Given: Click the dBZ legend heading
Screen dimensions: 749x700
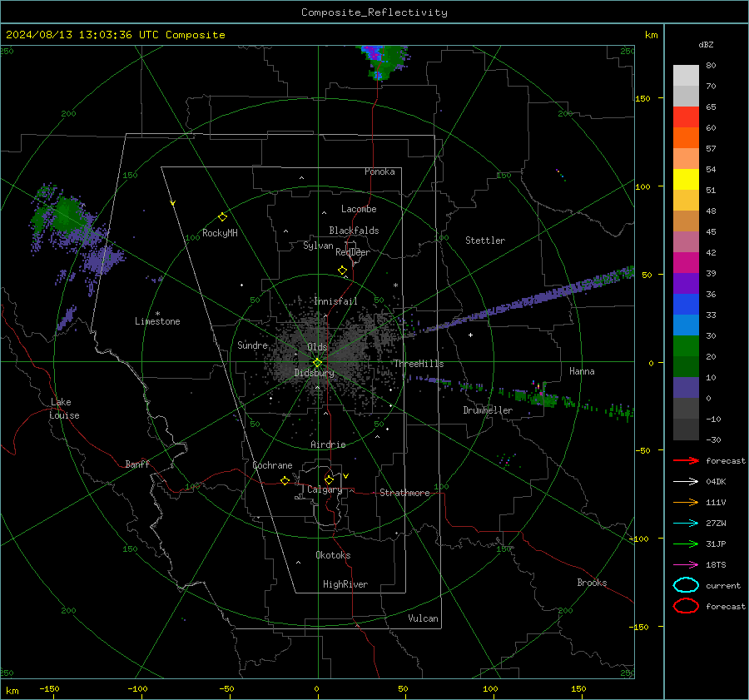Looking at the screenshot, I should point(706,44).
